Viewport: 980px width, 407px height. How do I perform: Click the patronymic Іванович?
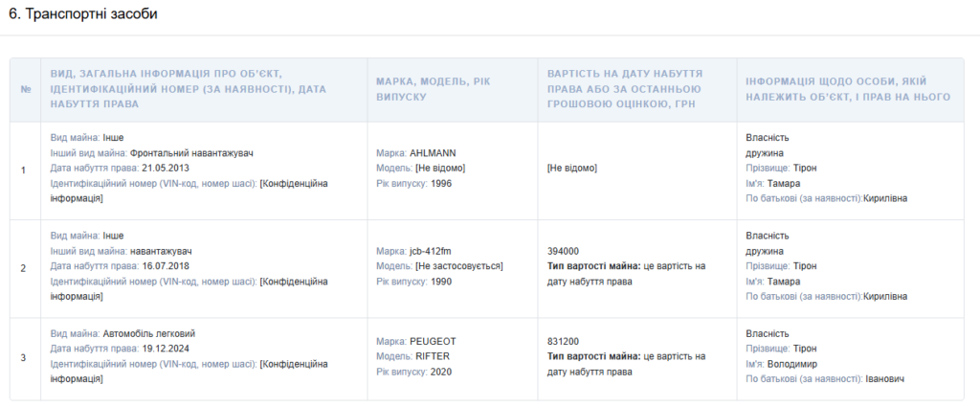pyautogui.click(x=884, y=379)
